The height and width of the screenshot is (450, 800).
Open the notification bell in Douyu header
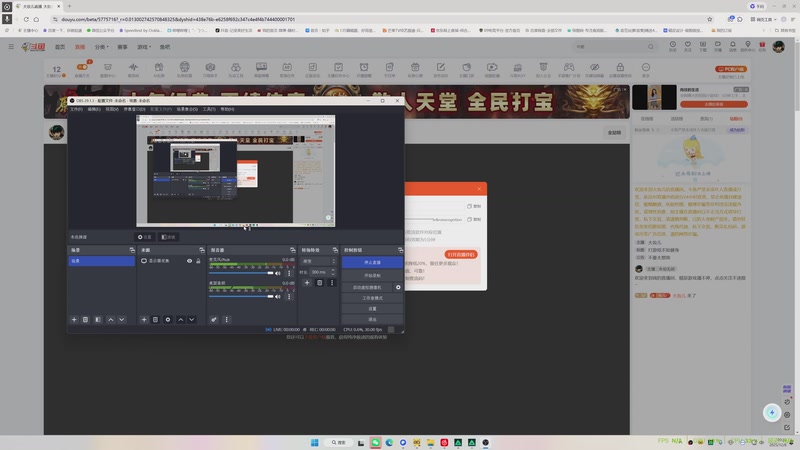pos(733,45)
